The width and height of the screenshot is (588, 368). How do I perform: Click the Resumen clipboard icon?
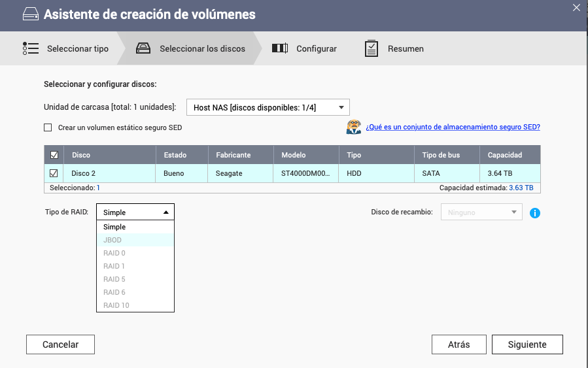pyautogui.click(x=372, y=48)
